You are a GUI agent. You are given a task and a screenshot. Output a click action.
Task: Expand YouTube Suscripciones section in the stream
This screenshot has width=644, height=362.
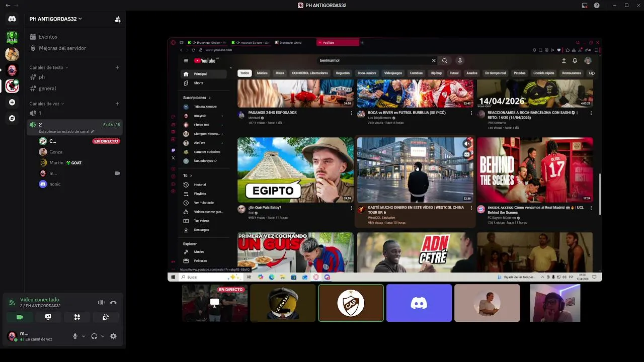coord(197,98)
